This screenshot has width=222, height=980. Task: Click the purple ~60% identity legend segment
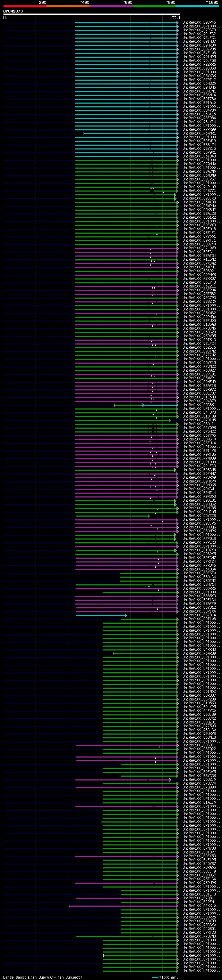(x=111, y=6)
